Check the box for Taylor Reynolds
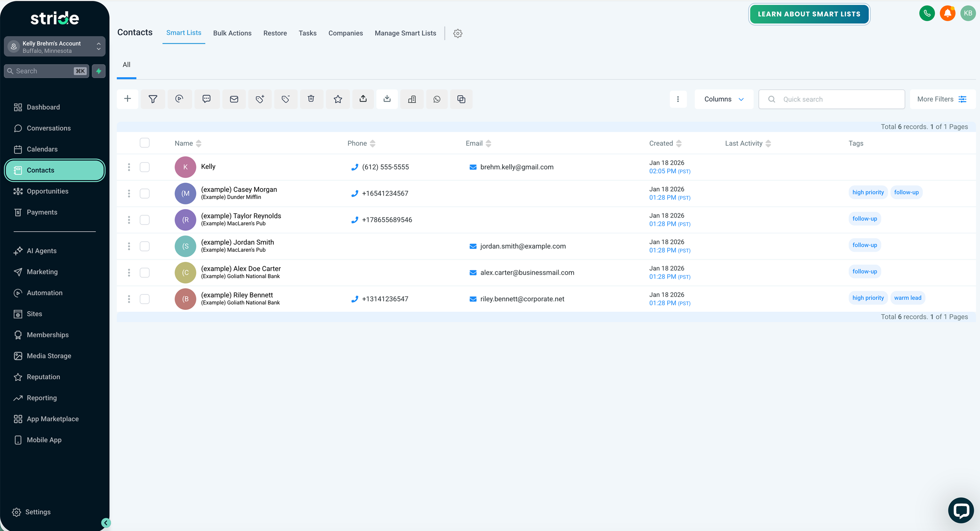 pos(145,220)
